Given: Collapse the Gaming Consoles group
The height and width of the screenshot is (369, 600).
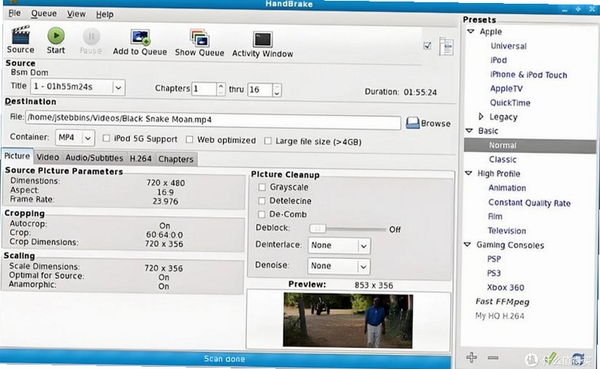Looking at the screenshot, I should coord(467,244).
